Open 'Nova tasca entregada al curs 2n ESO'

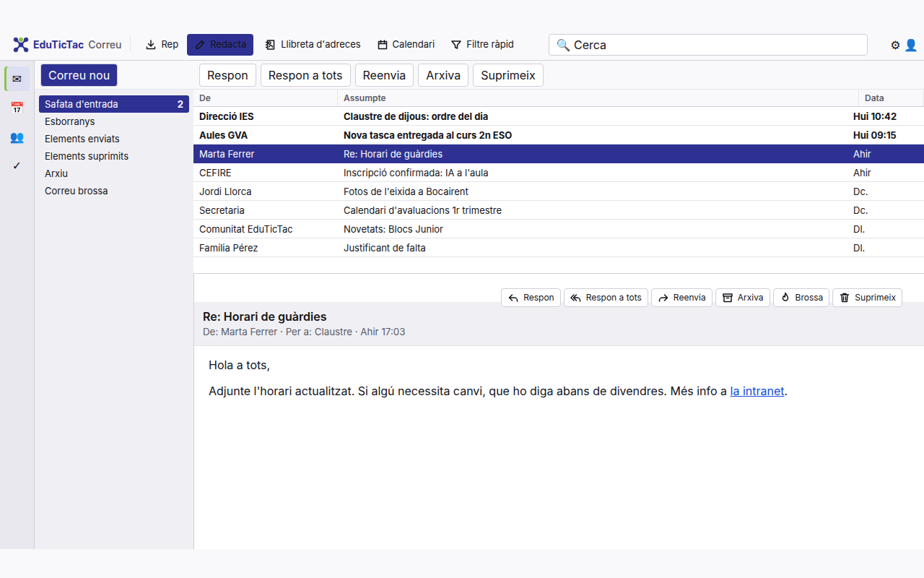pos(559,135)
